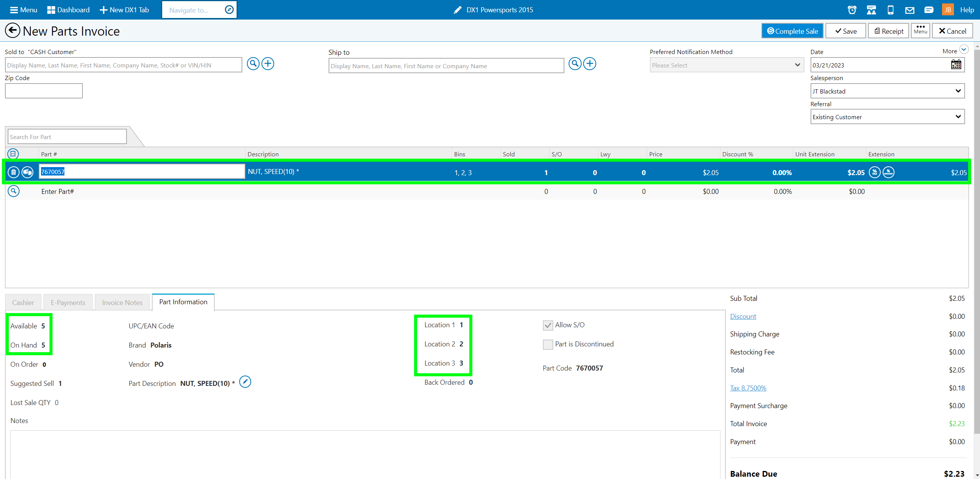The image size is (980, 479).
Task: Click the Sold to customer search magnifier
Action: [253, 64]
